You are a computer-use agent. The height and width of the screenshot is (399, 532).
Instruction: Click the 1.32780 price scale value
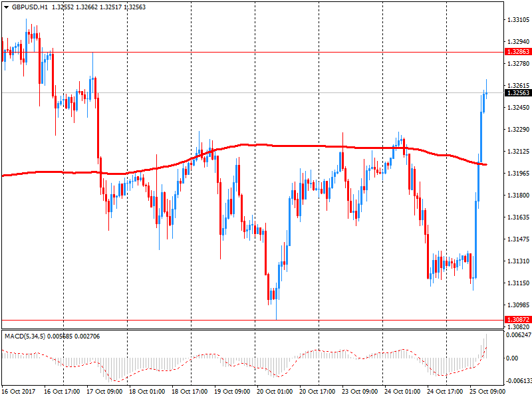point(518,64)
